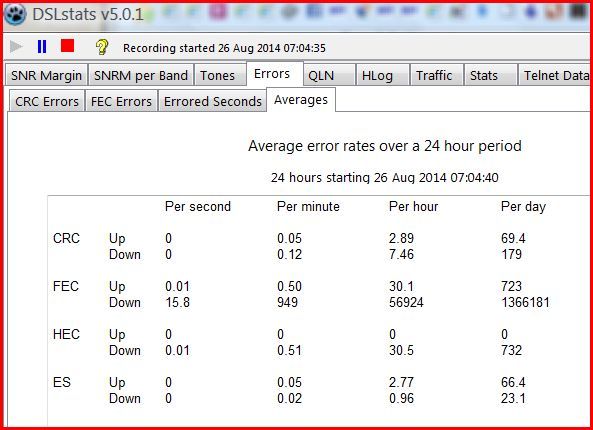Show the Errored Seconds sub-tab
Viewport: 593px width, 430px height.
213,101
